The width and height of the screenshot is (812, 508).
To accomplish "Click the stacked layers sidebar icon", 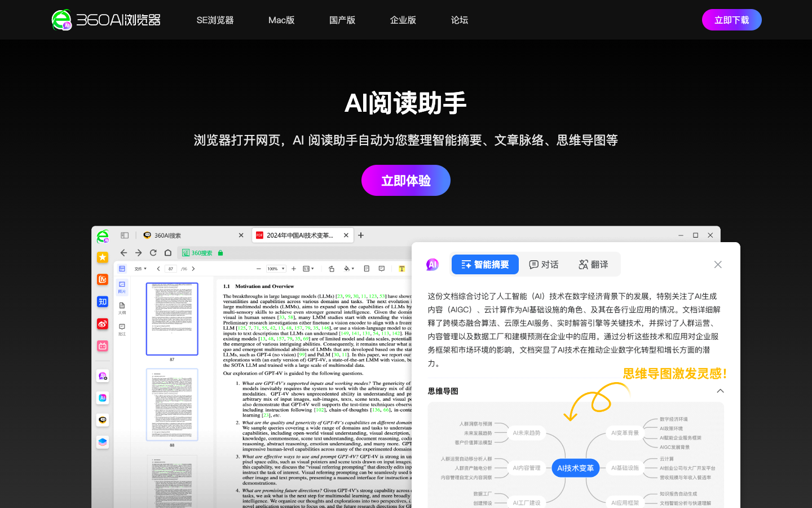I will pos(103,442).
